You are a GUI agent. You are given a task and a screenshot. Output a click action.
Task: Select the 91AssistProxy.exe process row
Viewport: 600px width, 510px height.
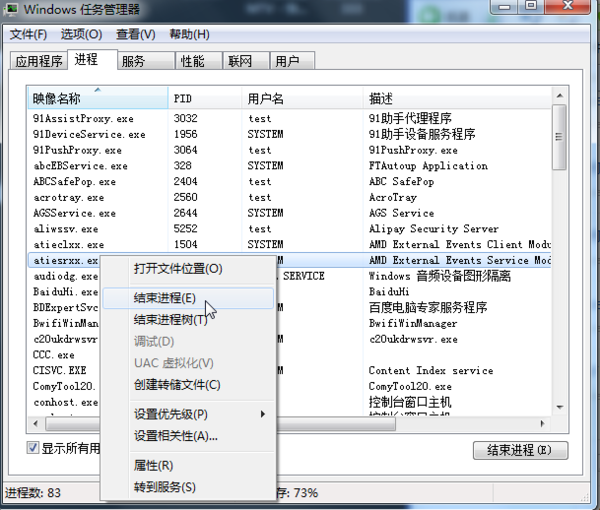[x=289, y=118]
